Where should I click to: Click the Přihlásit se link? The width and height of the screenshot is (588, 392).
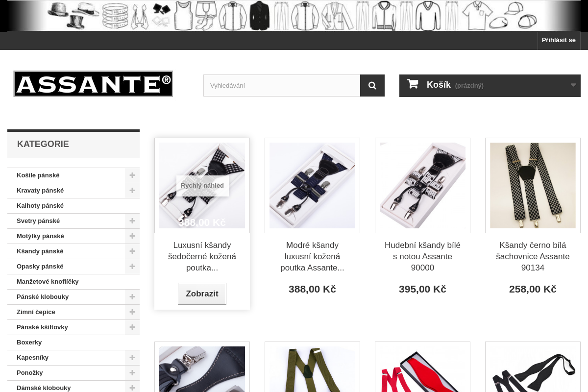pos(559,40)
